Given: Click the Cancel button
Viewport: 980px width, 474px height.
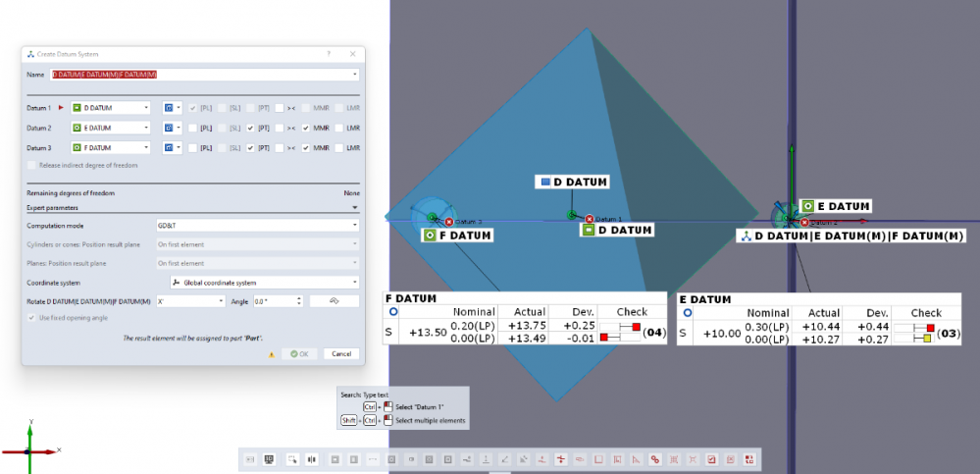Looking at the screenshot, I should point(341,354).
